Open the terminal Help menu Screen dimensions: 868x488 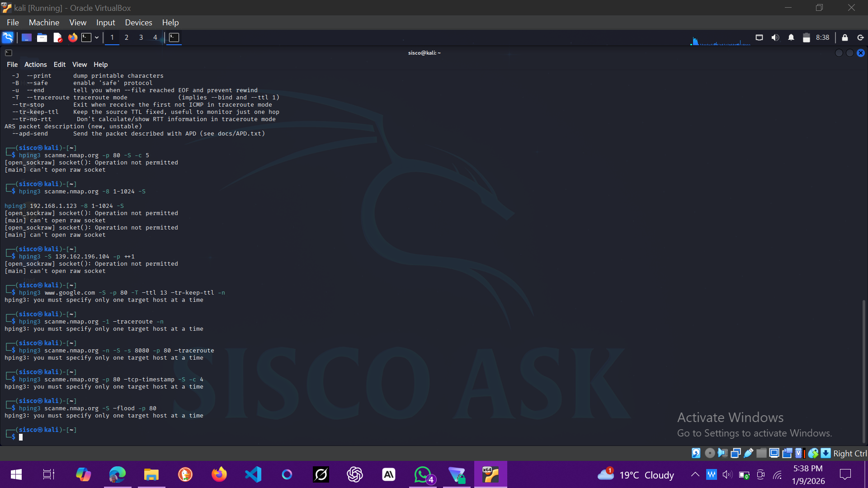tap(100, 65)
